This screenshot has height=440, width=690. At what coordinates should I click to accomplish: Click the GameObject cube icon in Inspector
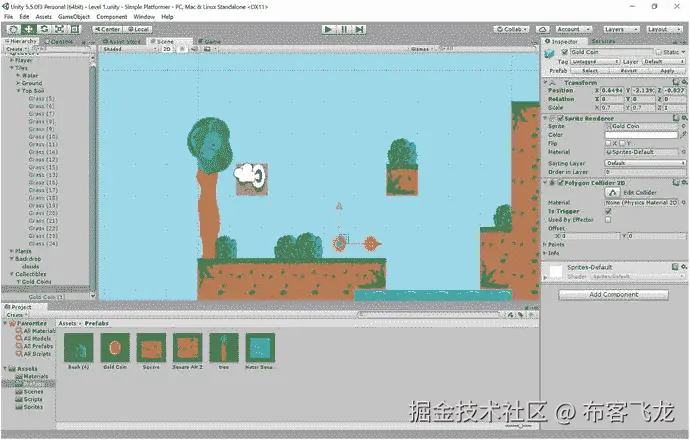point(549,54)
